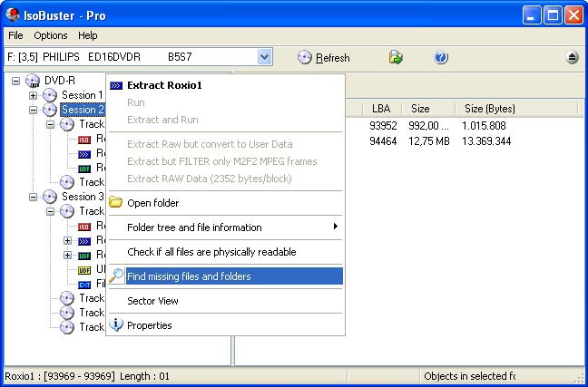Screen dimensions: 588x387
Task: Close the IsoBuster window
Action: click(x=573, y=15)
